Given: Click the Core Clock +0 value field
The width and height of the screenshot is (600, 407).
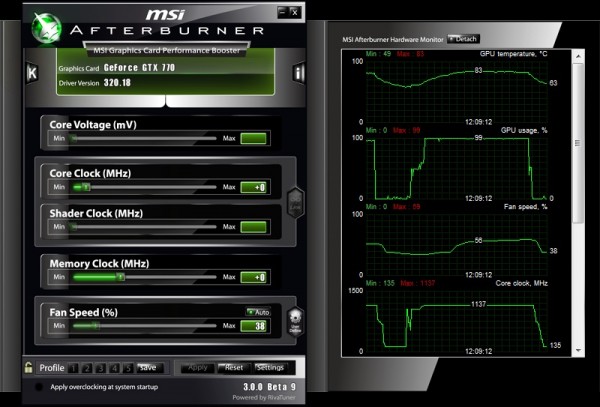Looking at the screenshot, I should (x=253, y=187).
